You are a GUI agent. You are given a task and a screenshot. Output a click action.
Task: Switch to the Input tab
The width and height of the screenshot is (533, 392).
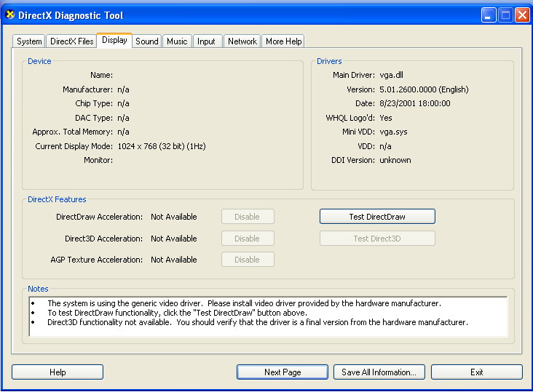(x=207, y=41)
